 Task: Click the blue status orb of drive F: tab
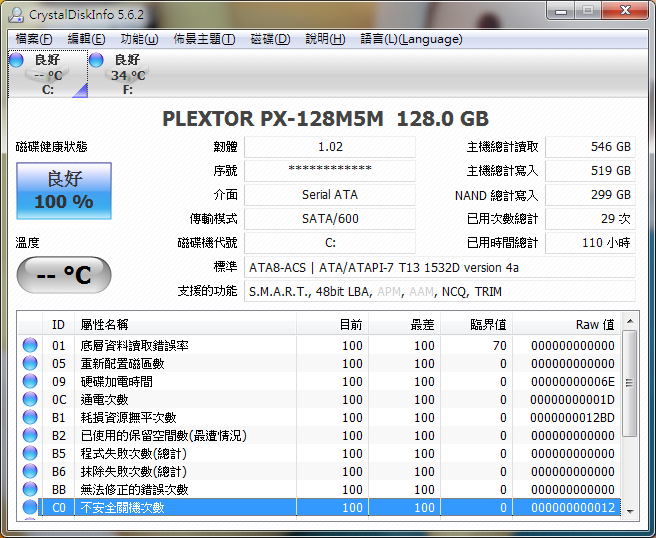96,60
